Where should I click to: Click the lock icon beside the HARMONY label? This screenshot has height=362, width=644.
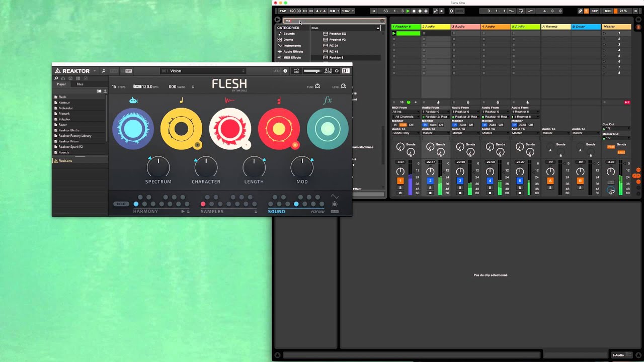click(188, 212)
